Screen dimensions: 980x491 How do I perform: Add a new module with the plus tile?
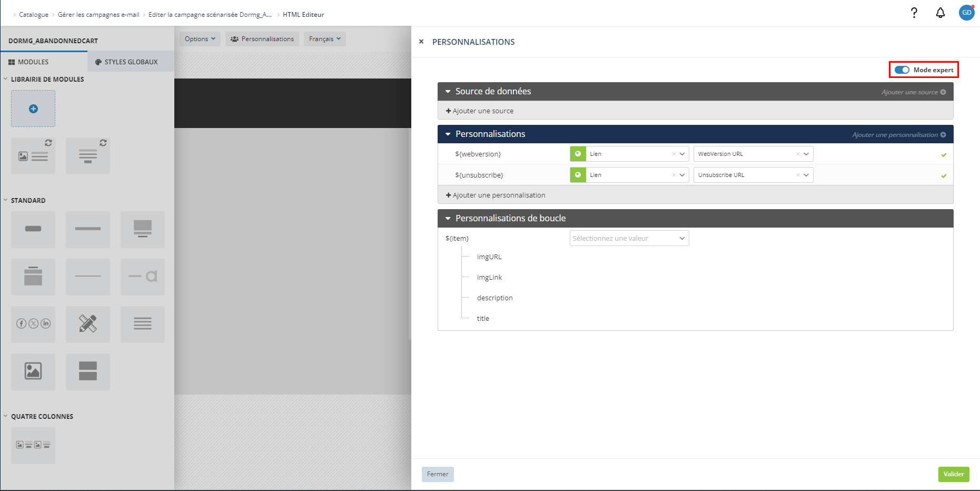point(33,109)
